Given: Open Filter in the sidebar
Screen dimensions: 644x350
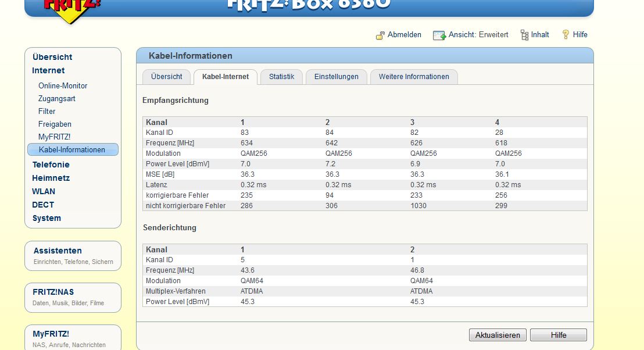Looking at the screenshot, I should point(47,111).
